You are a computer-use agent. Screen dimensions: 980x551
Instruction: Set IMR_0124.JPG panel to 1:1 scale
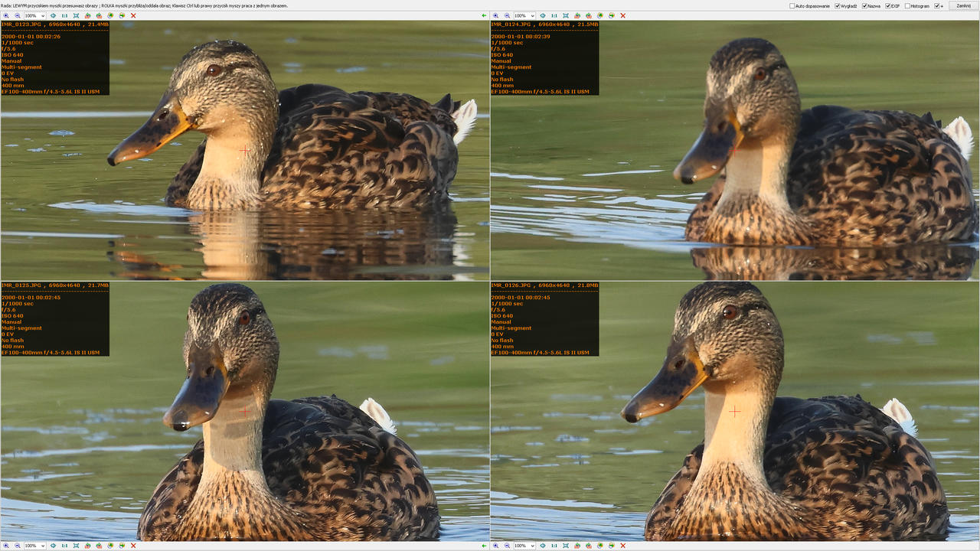pos(554,15)
